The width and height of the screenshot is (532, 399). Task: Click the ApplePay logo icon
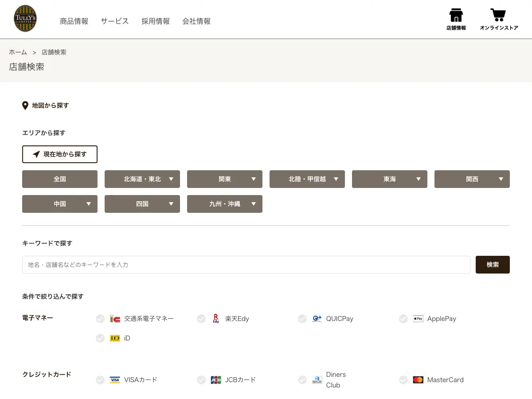click(418, 319)
